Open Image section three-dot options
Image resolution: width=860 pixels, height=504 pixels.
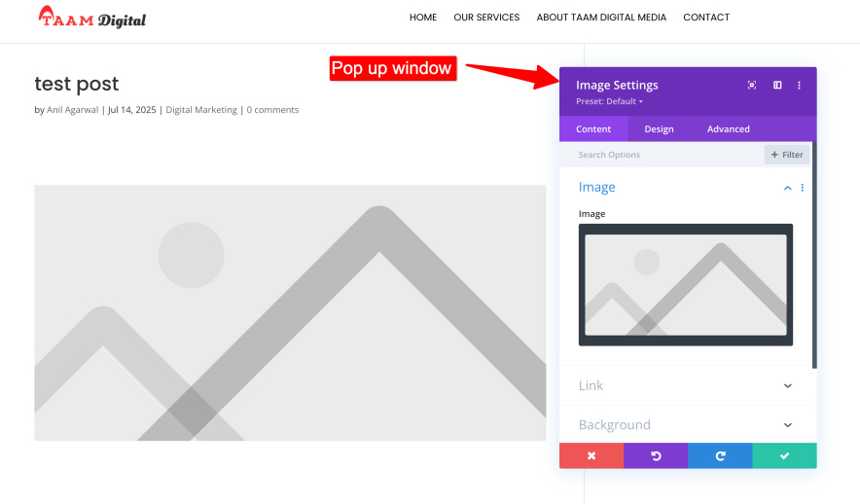(803, 188)
